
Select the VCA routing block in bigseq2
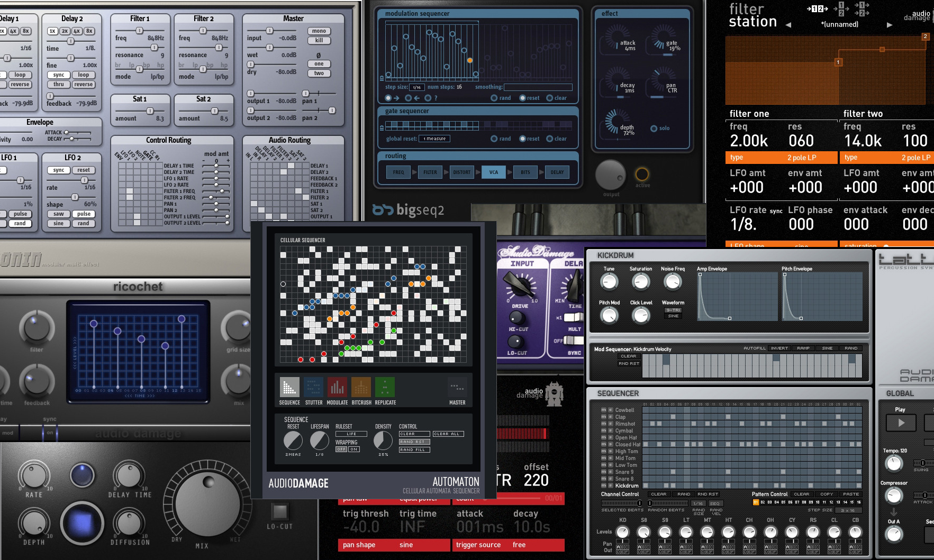[493, 172]
